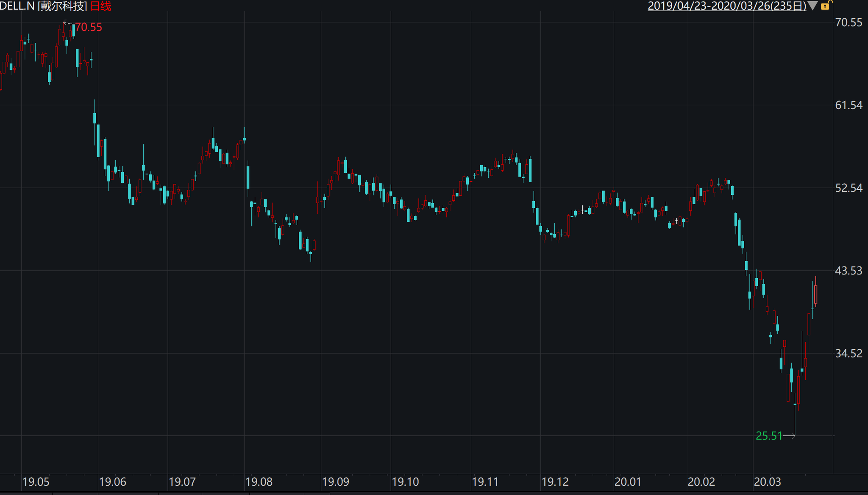This screenshot has width=868, height=495.
Task: Open the 2019/04/23-2020/03/26 date range link
Action: pos(726,6)
